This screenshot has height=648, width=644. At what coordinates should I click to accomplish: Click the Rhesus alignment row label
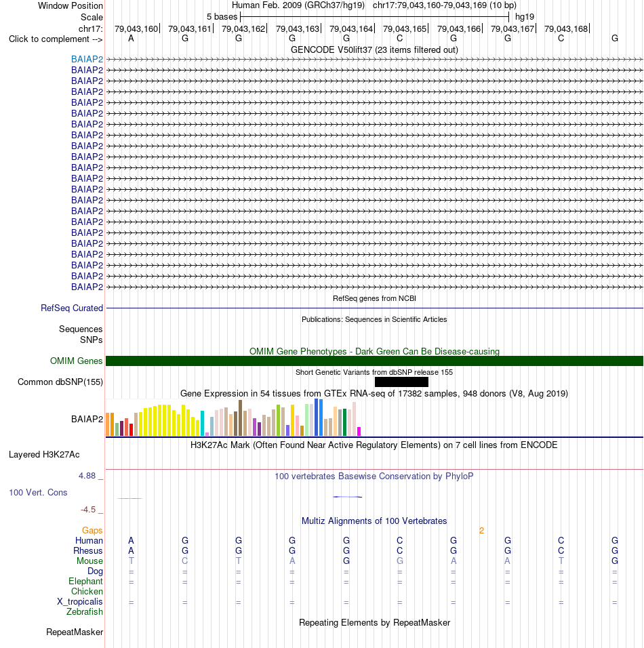tap(87, 551)
